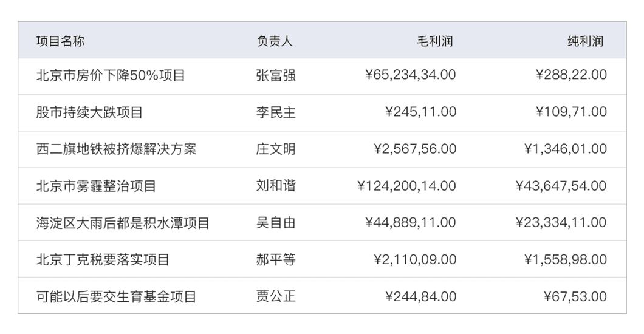This screenshot has width=644, height=334.
Task: Click the 纯利润 column header
Action: pos(586,41)
